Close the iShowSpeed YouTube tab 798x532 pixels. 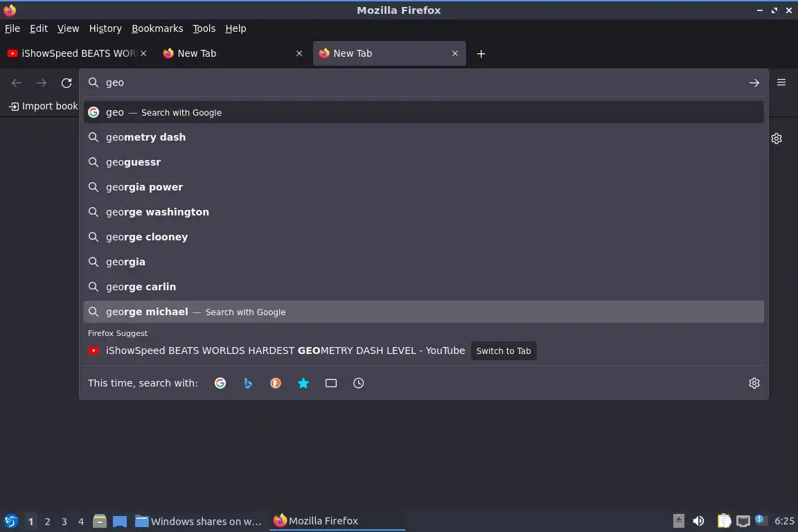point(143,53)
